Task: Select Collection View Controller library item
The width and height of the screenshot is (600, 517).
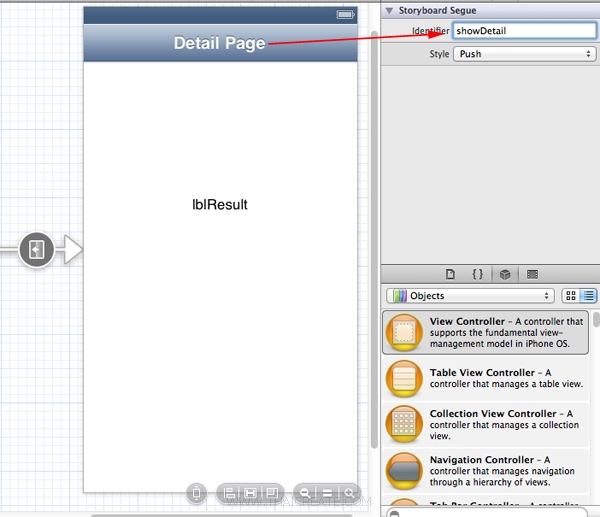Action: [485, 424]
